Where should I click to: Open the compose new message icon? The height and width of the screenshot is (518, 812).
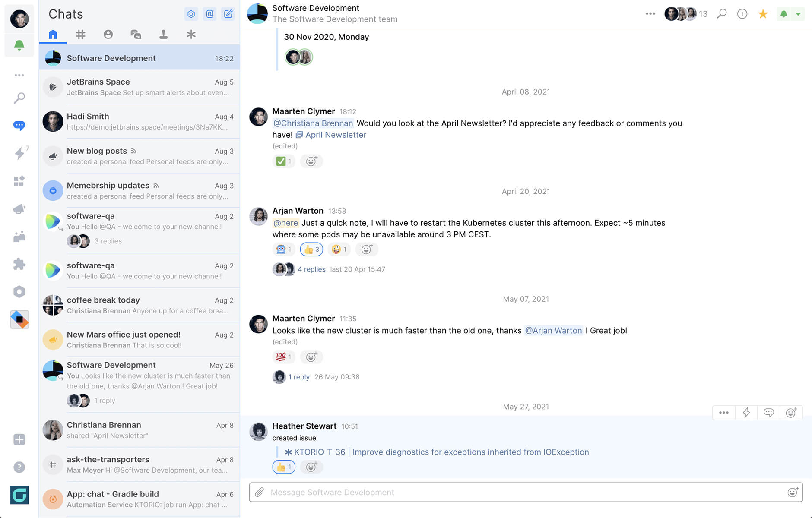click(228, 14)
